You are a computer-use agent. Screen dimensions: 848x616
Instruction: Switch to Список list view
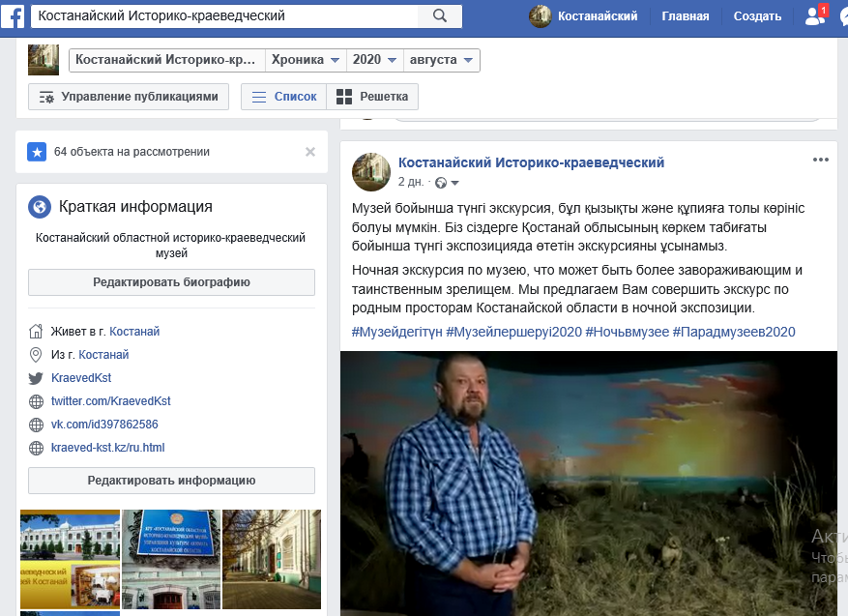tap(284, 97)
